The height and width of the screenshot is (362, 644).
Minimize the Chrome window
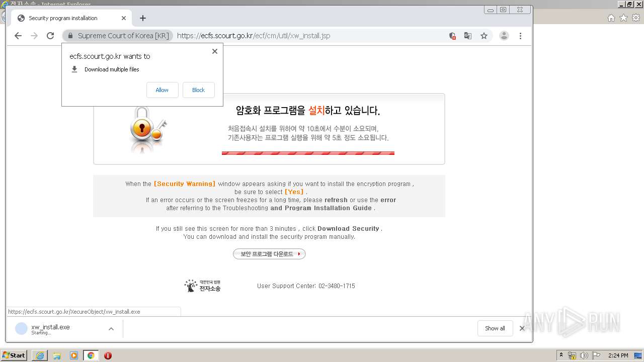491,10
